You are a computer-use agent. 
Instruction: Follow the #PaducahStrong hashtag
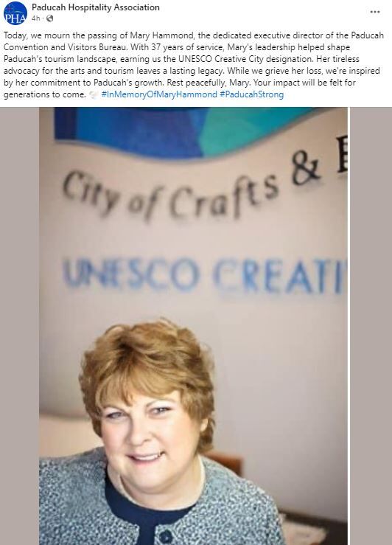[x=252, y=94]
